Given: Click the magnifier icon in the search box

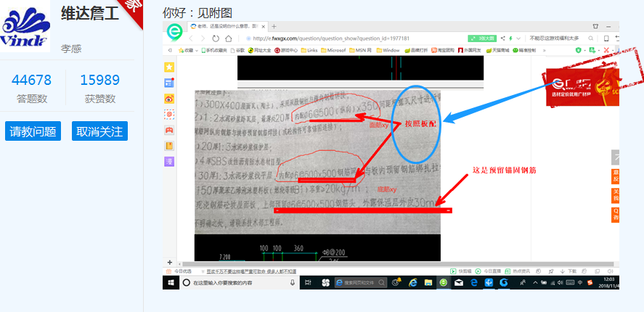Looking at the screenshot, I should tap(590, 38).
